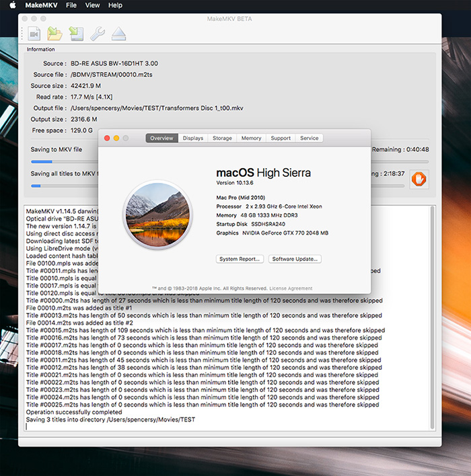
Task: Click the macOS High Sierra mountain image
Action: (157, 214)
